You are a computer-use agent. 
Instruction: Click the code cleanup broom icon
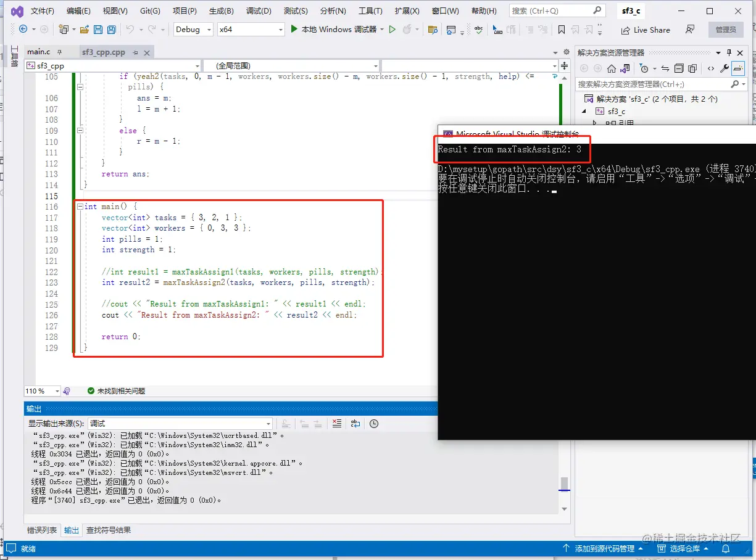point(67,391)
